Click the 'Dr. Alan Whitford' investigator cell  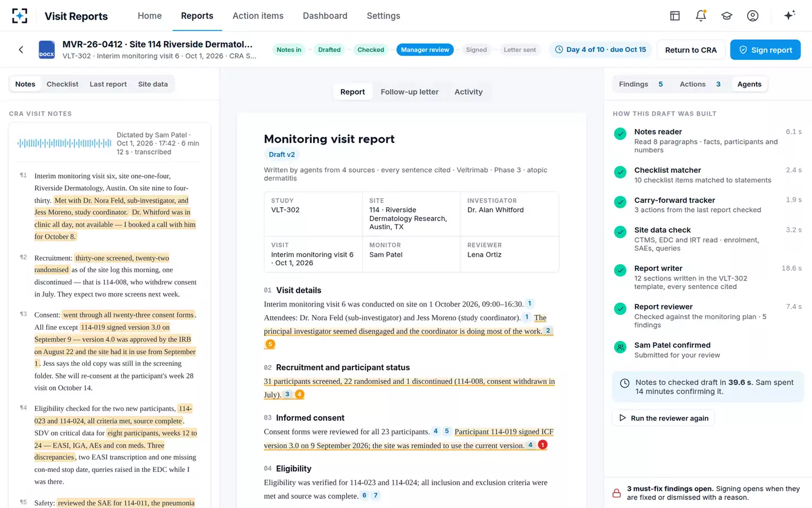point(510,214)
